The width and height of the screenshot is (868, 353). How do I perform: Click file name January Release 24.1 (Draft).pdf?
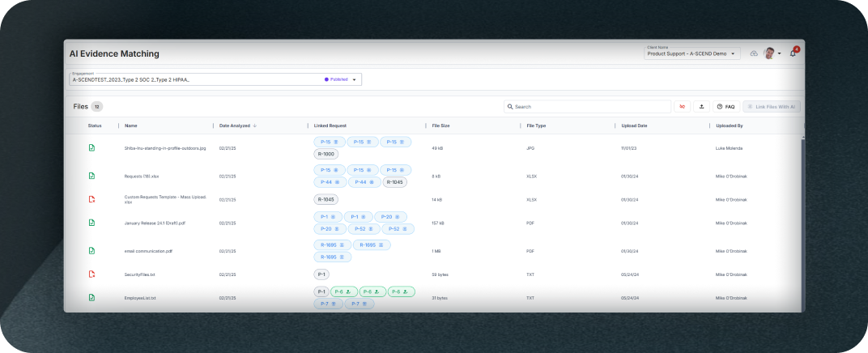(x=155, y=223)
